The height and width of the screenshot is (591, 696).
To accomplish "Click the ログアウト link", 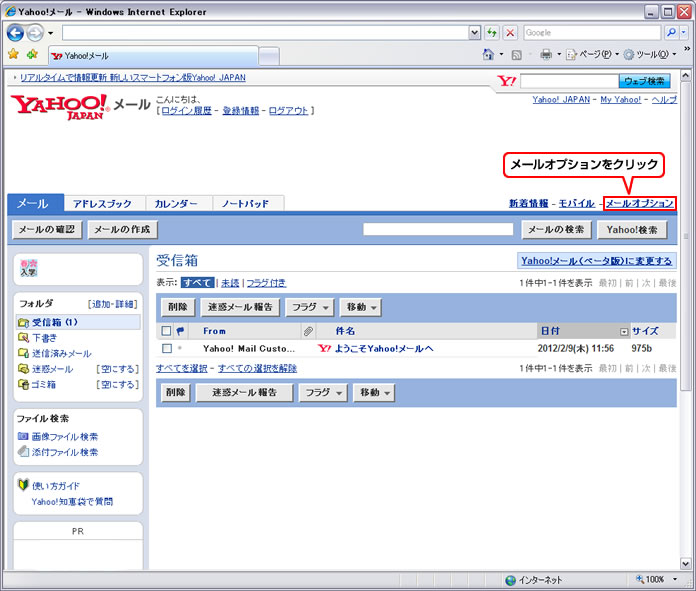I will click(288, 111).
